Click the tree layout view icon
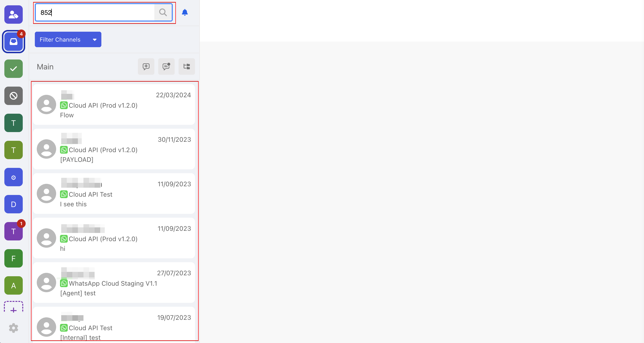 coord(187,67)
